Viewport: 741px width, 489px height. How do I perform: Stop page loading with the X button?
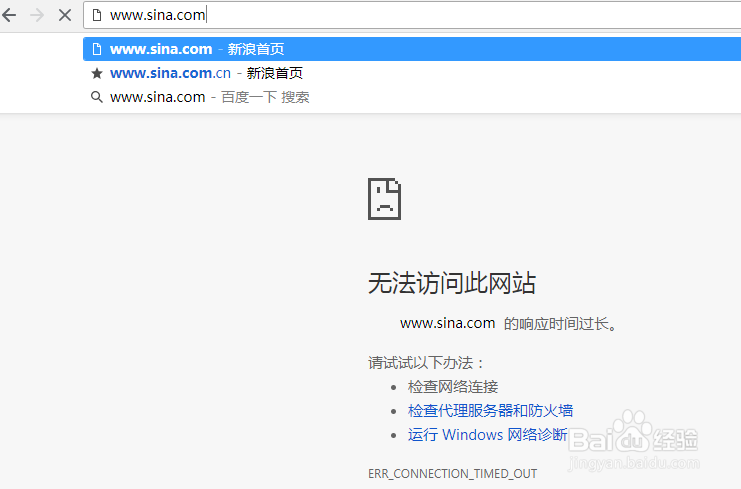[x=65, y=15]
